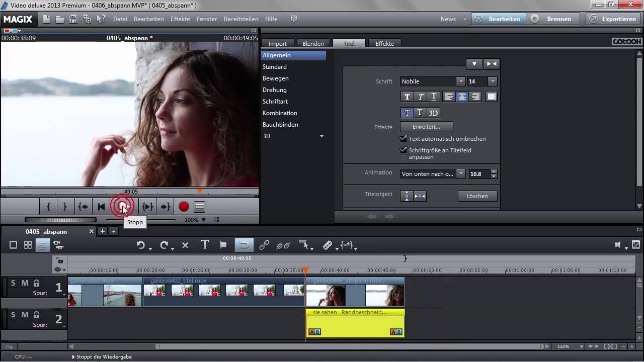Add a title with the T tool

tap(205, 245)
